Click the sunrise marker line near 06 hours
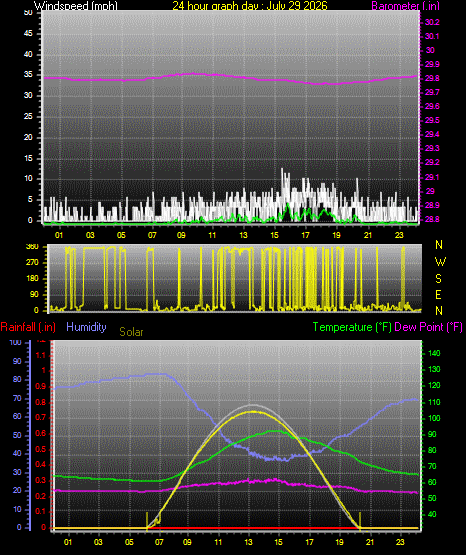 (x=147, y=520)
